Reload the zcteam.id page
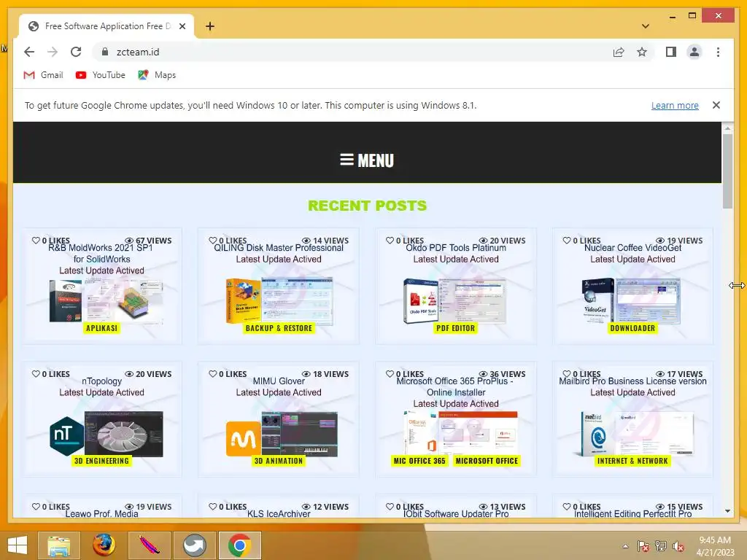Screen dimensions: 747x560 pyautogui.click(x=76, y=52)
